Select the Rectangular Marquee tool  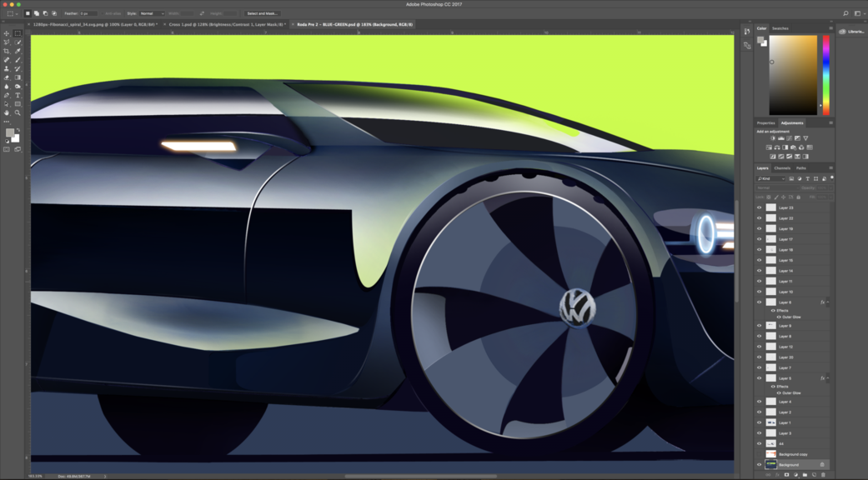[18, 33]
